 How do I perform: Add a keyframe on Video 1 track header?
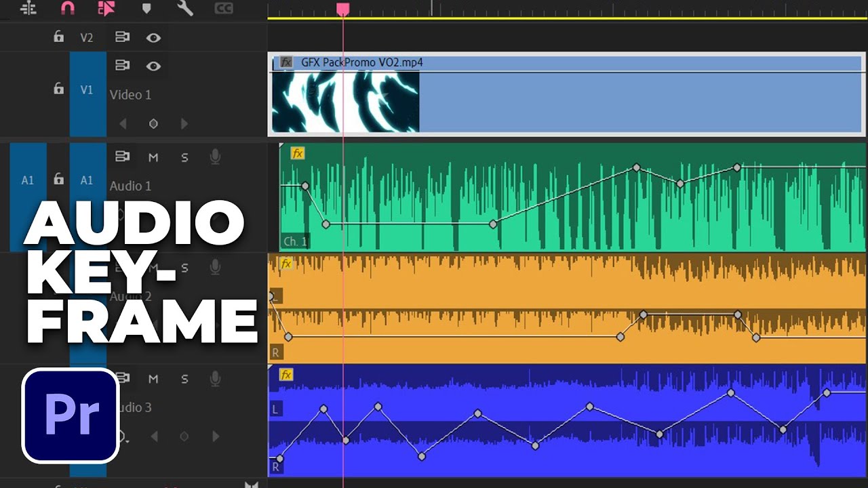[153, 124]
